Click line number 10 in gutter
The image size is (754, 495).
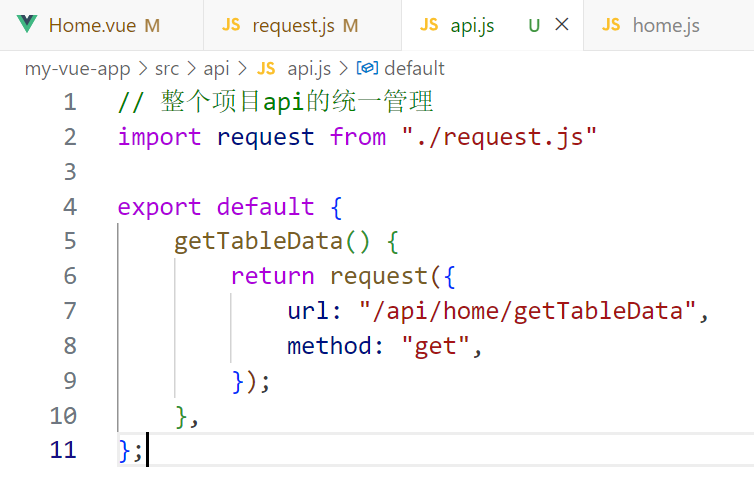point(63,416)
